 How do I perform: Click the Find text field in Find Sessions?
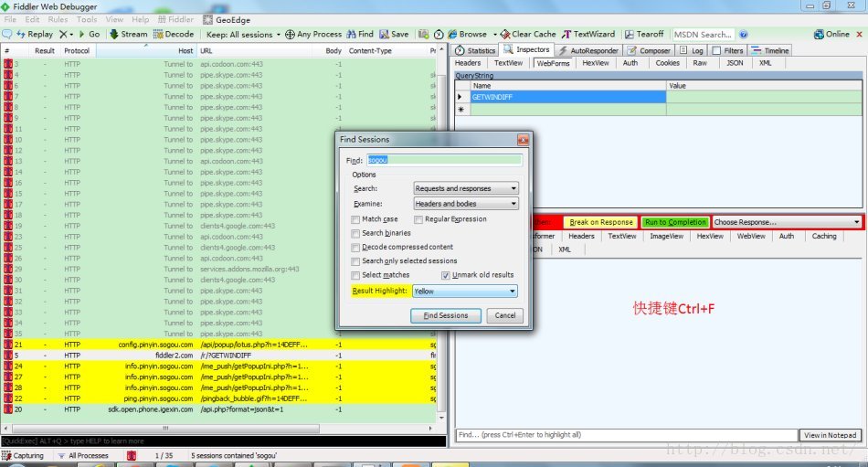tap(443, 160)
